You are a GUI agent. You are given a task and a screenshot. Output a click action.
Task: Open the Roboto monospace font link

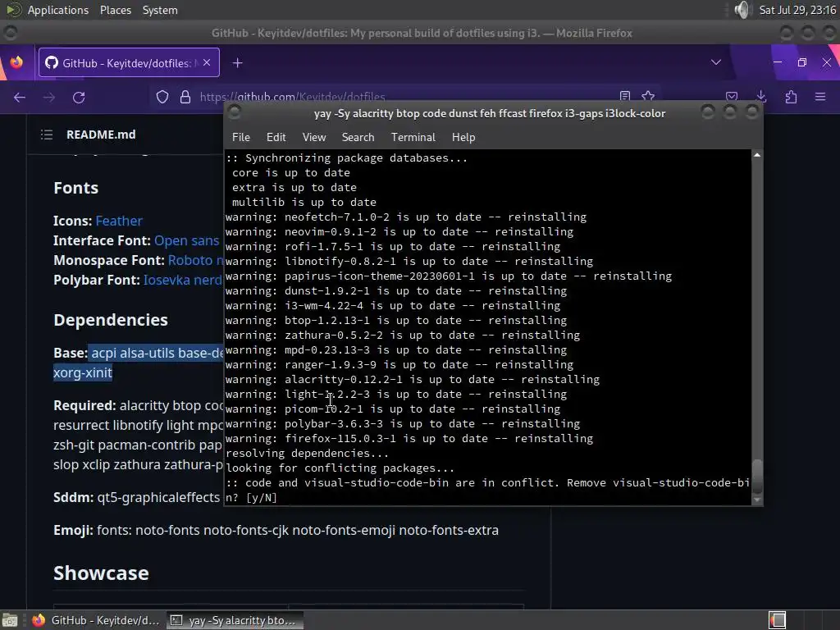(x=195, y=260)
